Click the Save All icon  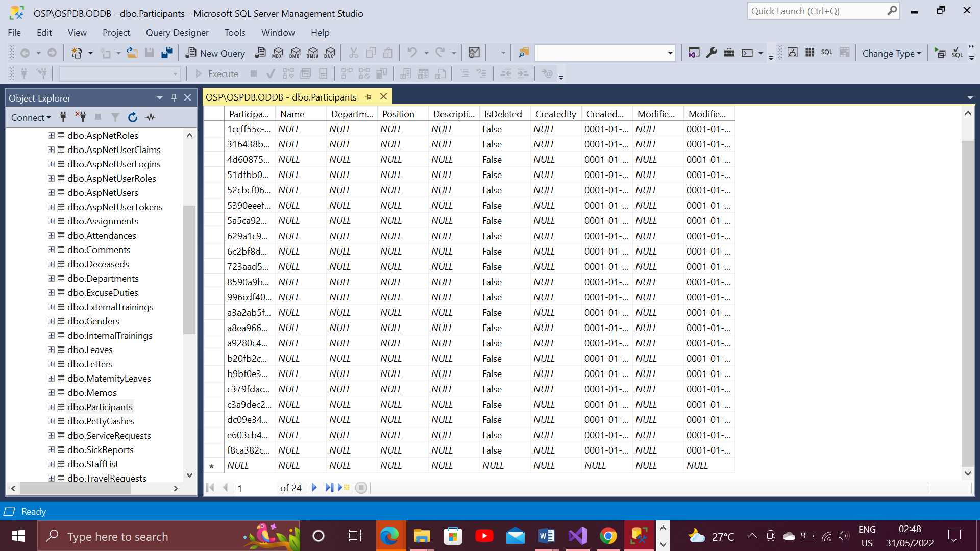[x=166, y=53]
